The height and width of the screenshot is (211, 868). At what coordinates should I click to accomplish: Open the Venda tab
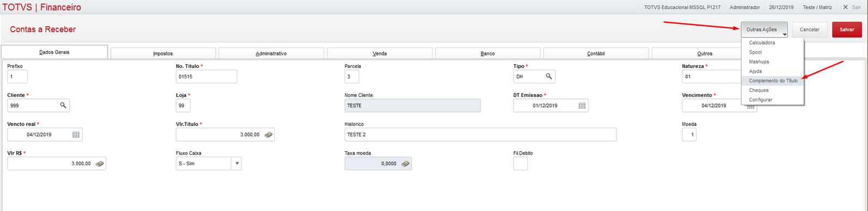[379, 53]
